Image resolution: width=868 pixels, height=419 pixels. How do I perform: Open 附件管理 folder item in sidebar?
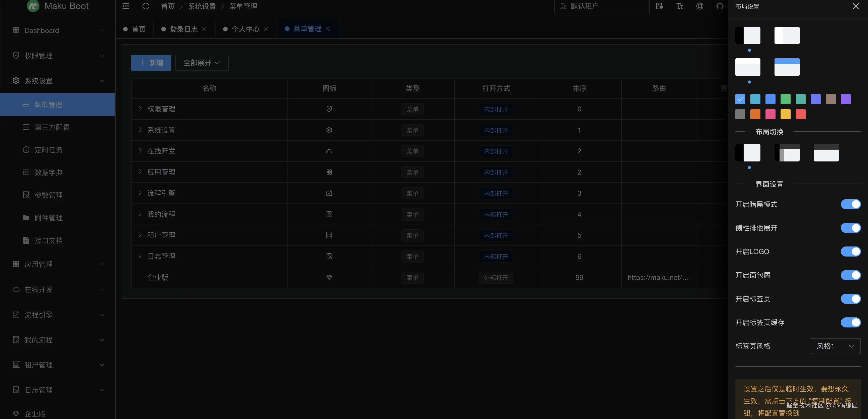pyautogui.click(x=48, y=218)
